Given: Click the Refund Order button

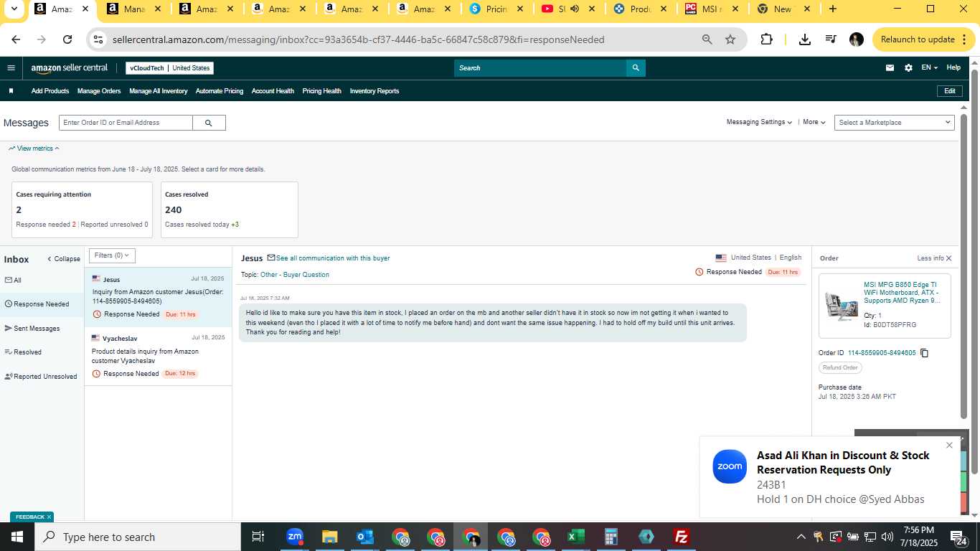Looking at the screenshot, I should click(840, 367).
